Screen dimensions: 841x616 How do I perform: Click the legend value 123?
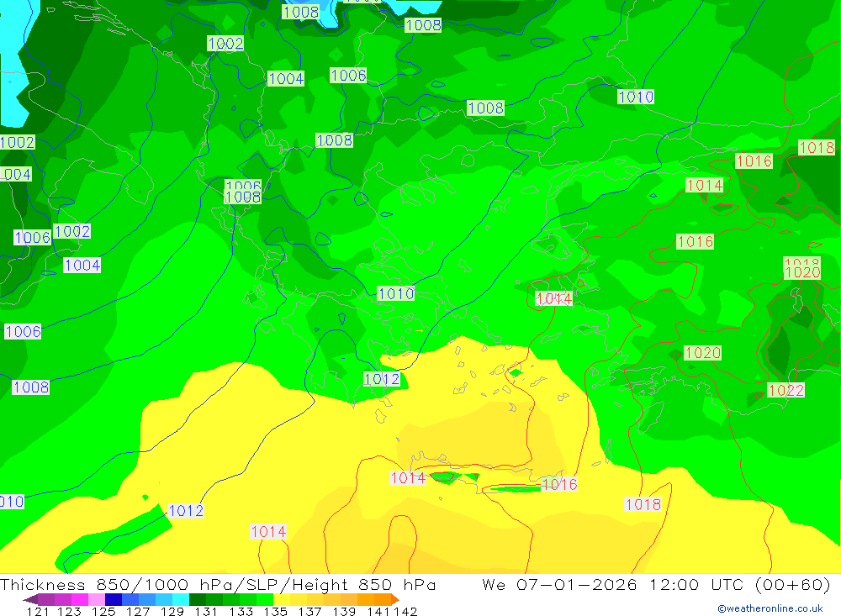[69, 611]
